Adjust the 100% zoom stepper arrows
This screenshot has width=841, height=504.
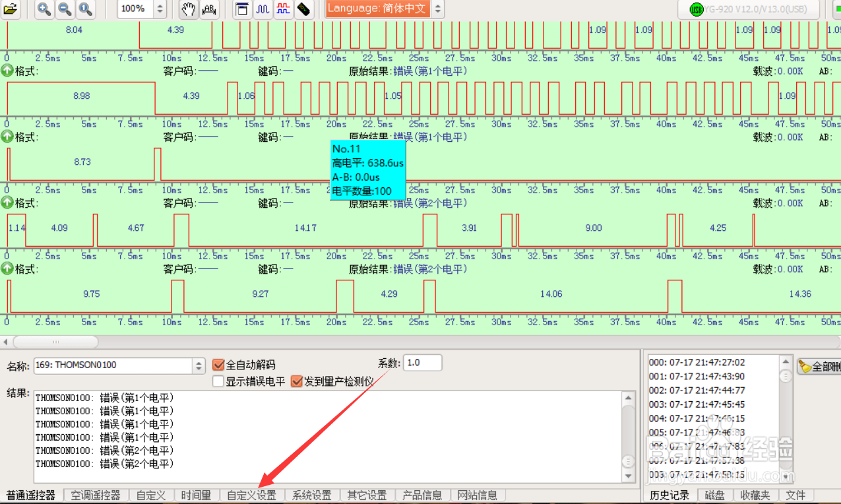(160, 9)
